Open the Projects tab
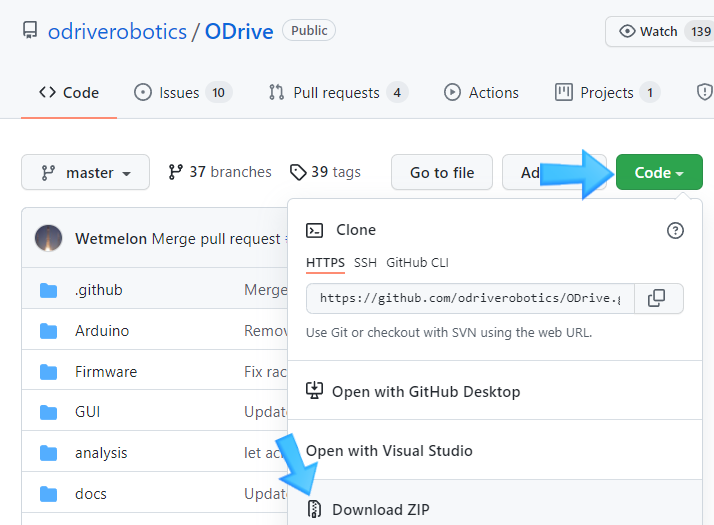This screenshot has height=525, width=714. (607, 92)
